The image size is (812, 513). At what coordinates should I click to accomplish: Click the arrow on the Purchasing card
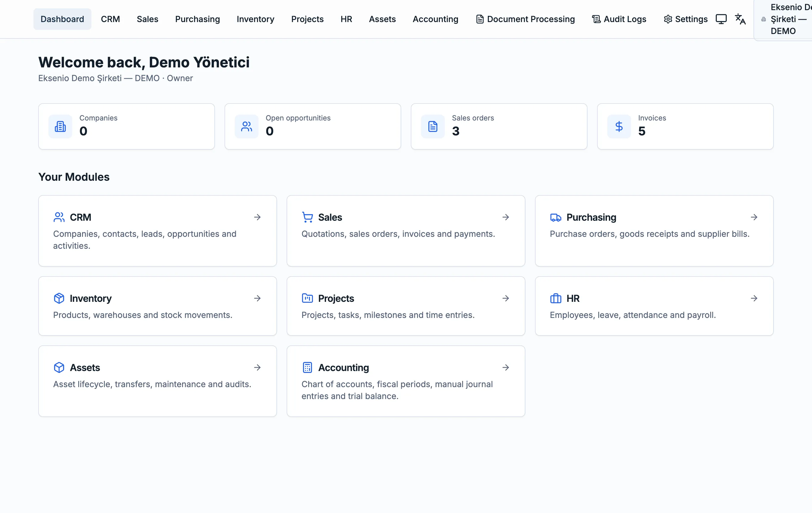pyautogui.click(x=754, y=217)
